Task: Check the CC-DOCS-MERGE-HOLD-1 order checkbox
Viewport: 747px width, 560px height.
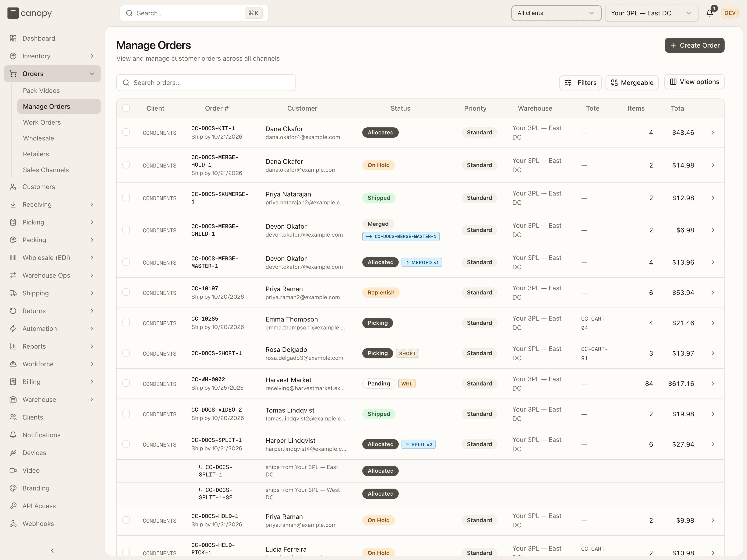Action: click(x=126, y=165)
